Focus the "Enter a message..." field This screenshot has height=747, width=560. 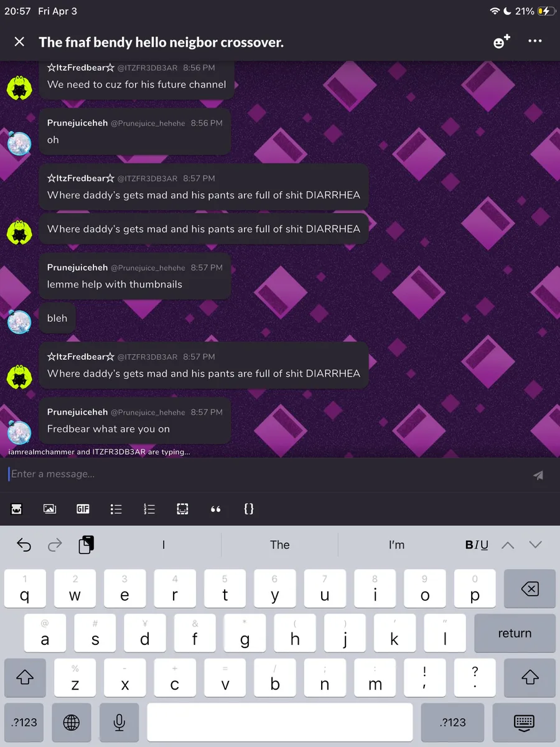[x=264, y=474]
